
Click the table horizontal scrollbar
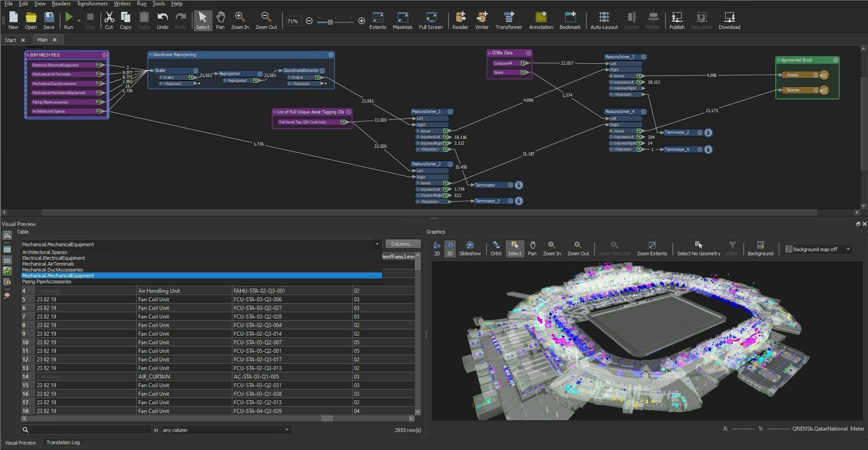[327, 418]
